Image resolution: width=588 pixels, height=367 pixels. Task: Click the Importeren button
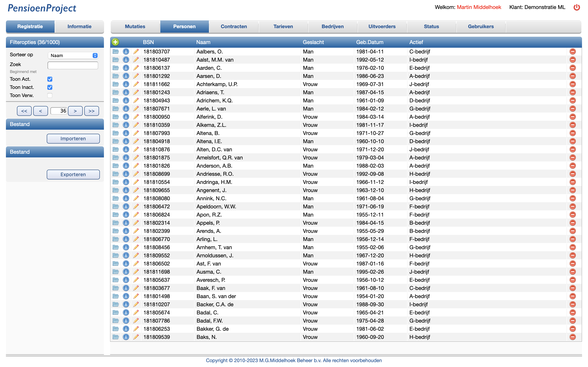pos(73,139)
